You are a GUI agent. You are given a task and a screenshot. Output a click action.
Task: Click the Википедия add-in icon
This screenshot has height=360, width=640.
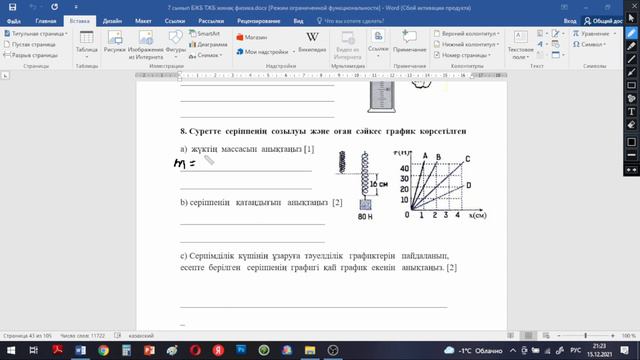[x=312, y=42]
